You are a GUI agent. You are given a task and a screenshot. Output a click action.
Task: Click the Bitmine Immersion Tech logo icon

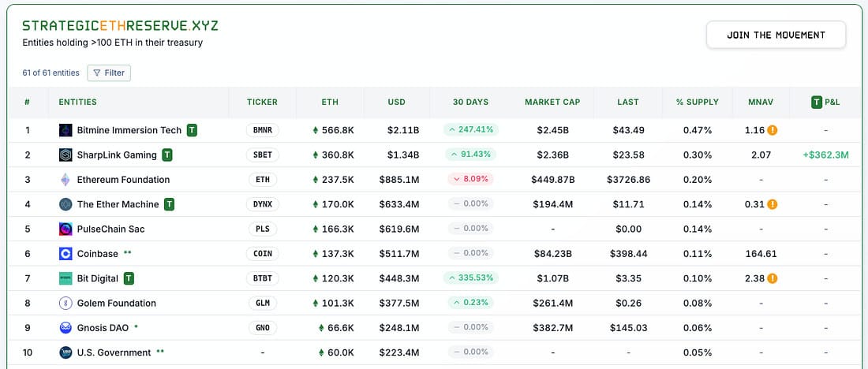[x=65, y=131]
